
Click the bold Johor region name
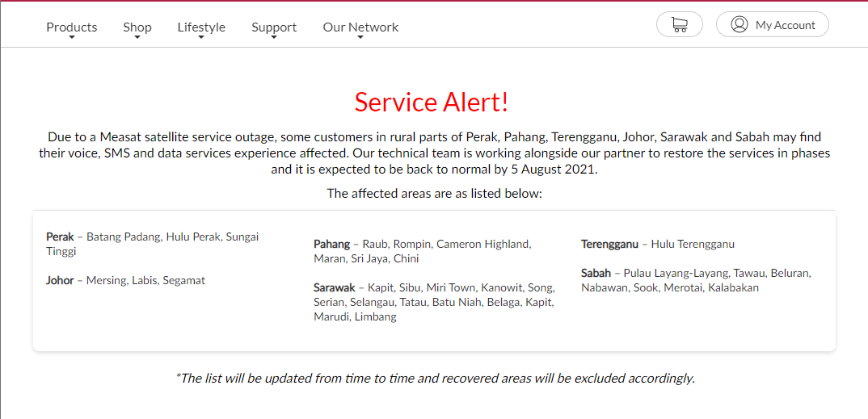coord(60,280)
